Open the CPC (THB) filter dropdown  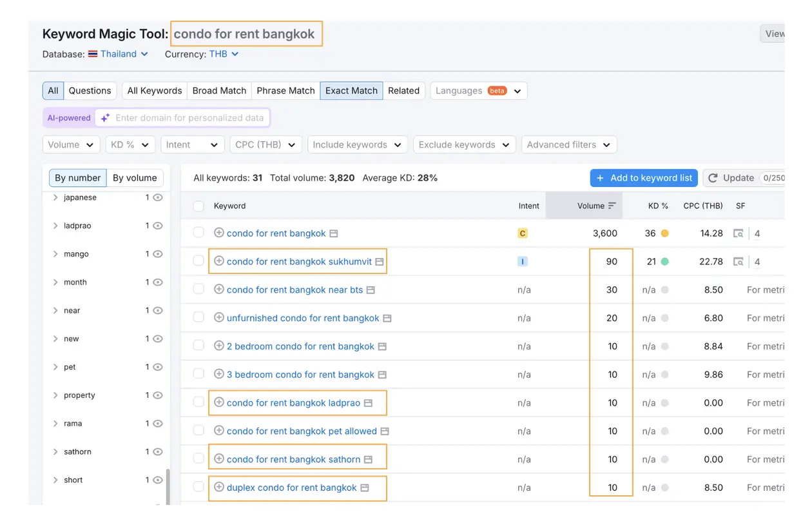click(x=266, y=144)
